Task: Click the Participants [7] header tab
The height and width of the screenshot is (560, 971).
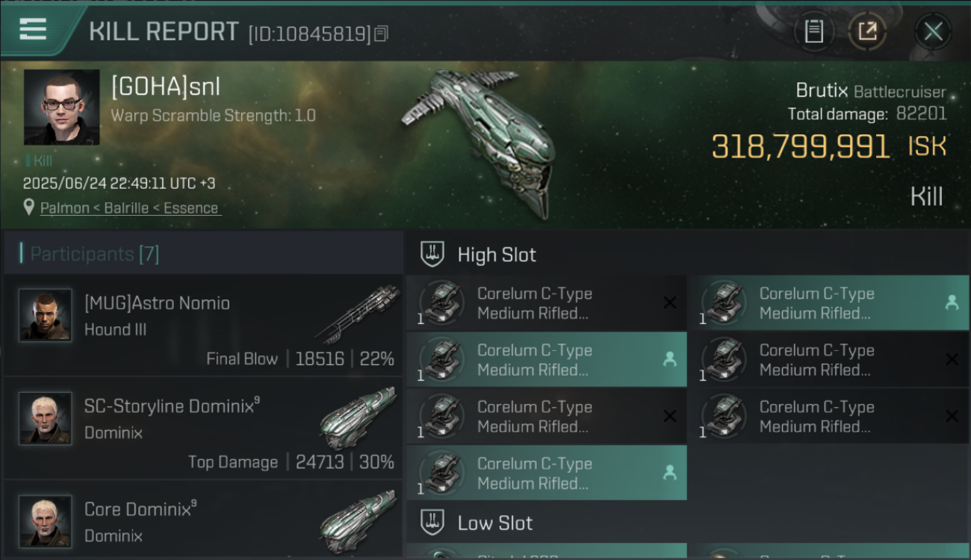Action: click(94, 254)
